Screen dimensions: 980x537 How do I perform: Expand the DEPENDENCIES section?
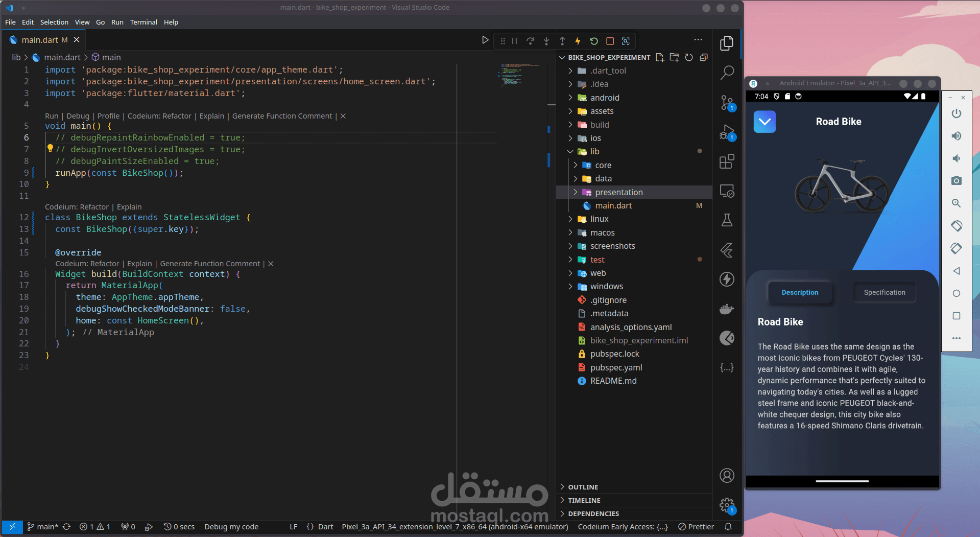pos(634,513)
